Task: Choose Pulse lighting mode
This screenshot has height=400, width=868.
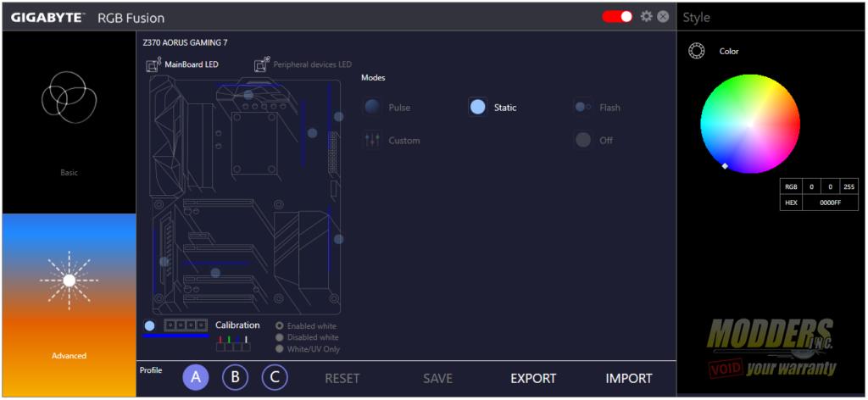Action: pyautogui.click(x=387, y=108)
